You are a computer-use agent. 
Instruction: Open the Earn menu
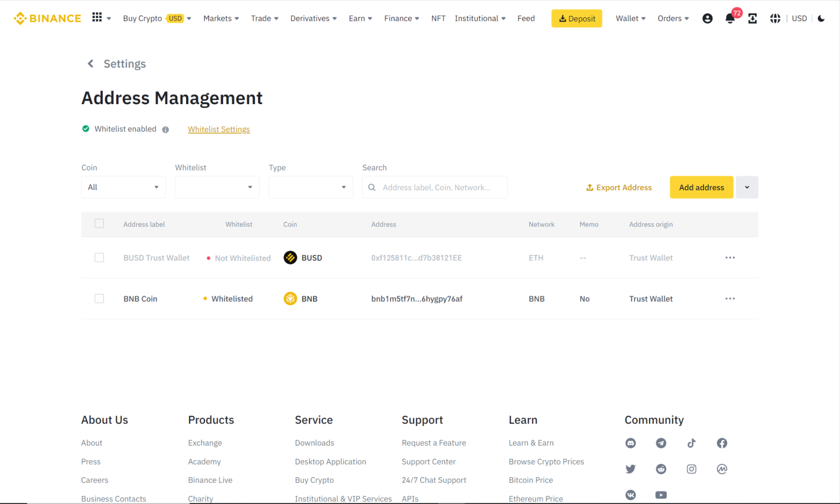click(x=361, y=18)
